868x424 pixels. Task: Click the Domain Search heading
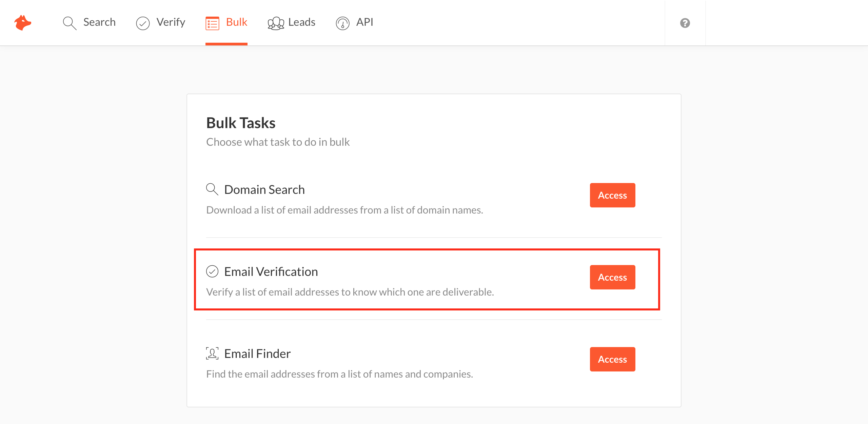264,189
